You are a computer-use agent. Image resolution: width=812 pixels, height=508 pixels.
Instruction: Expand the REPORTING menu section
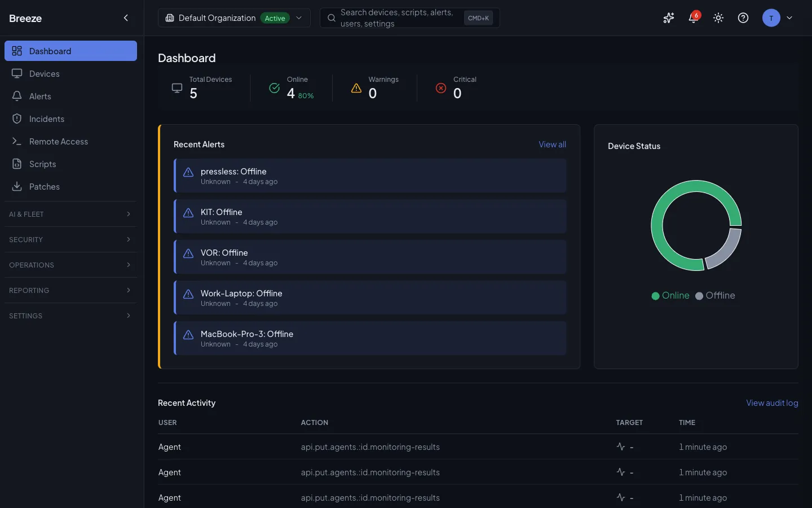(70, 290)
